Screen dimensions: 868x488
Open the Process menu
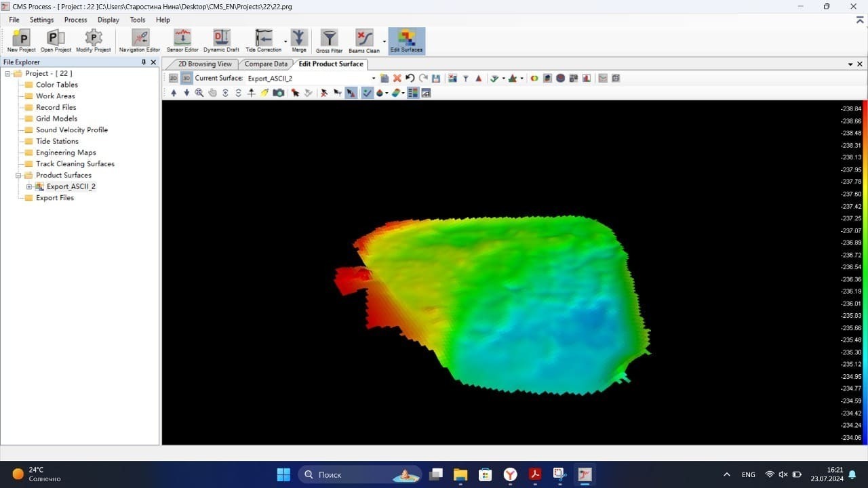pos(75,20)
